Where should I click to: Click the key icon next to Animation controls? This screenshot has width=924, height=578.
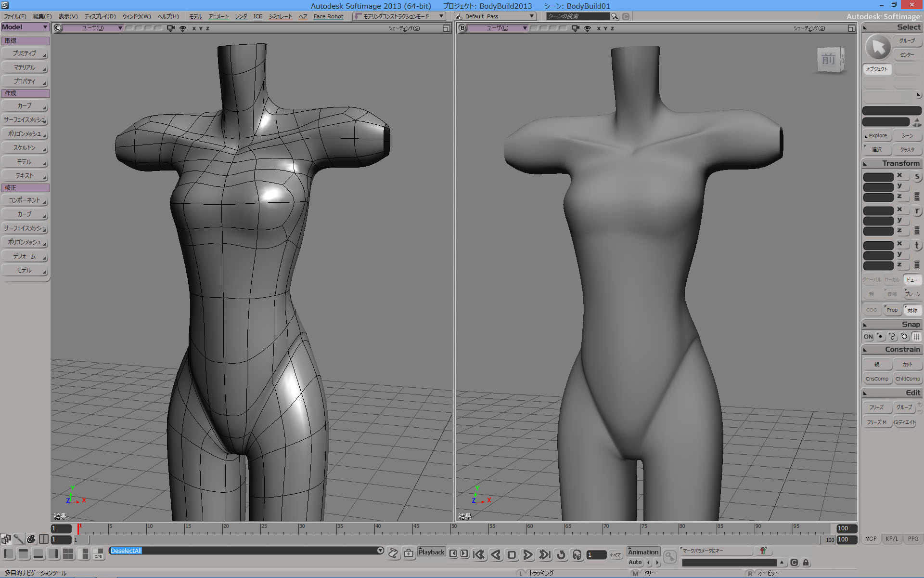(670, 557)
